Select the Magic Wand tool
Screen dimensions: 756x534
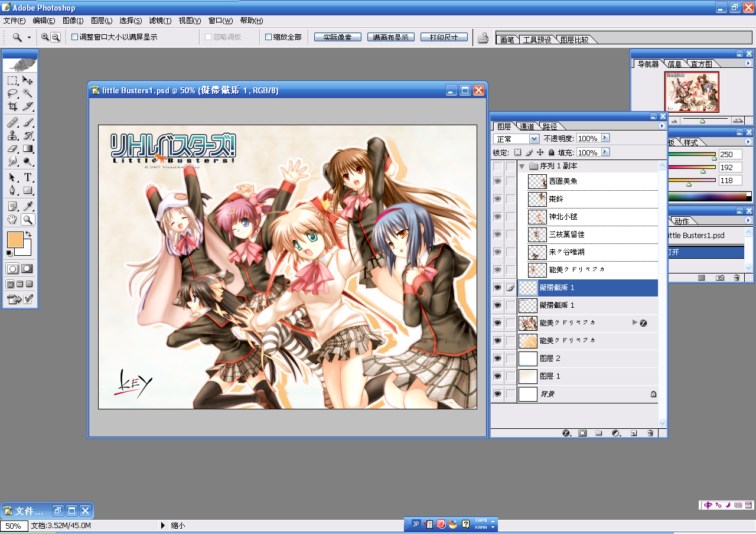[28, 93]
